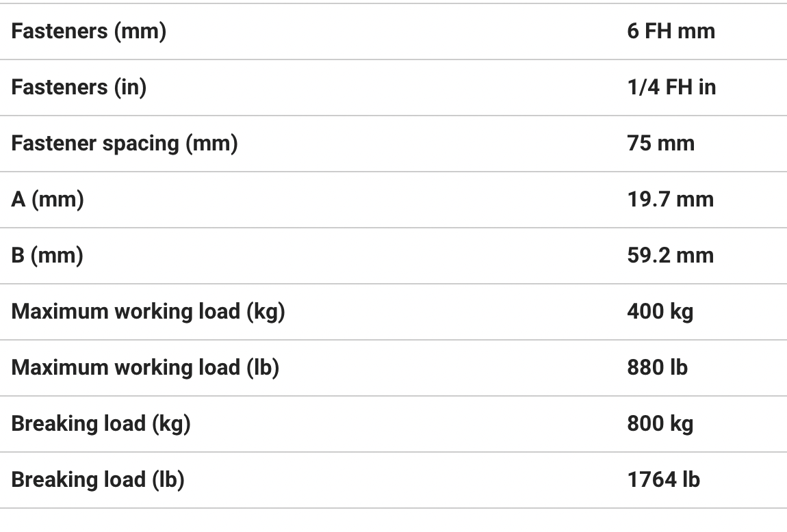Select the '6 FH mm' value
Image resolution: width=787 pixels, height=532 pixels.
[671, 31]
